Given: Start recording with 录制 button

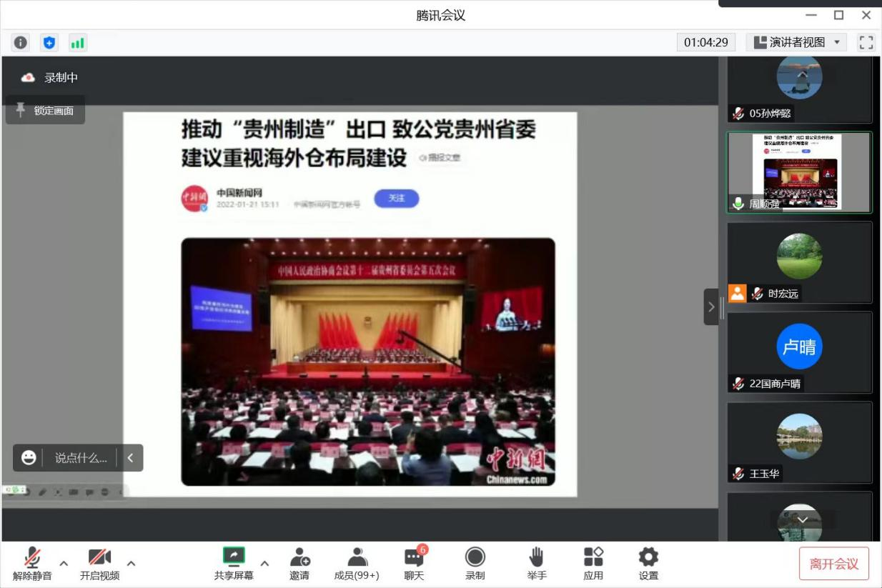Looking at the screenshot, I should pos(475,564).
